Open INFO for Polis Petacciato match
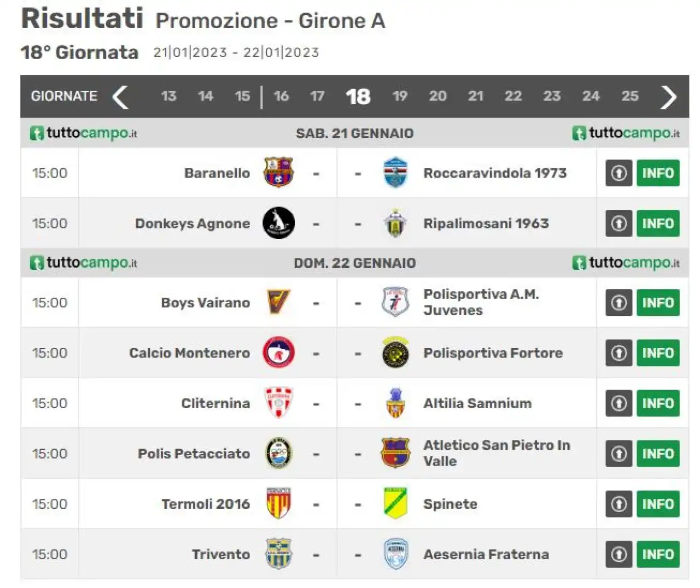This screenshot has width=700, height=588. [658, 454]
